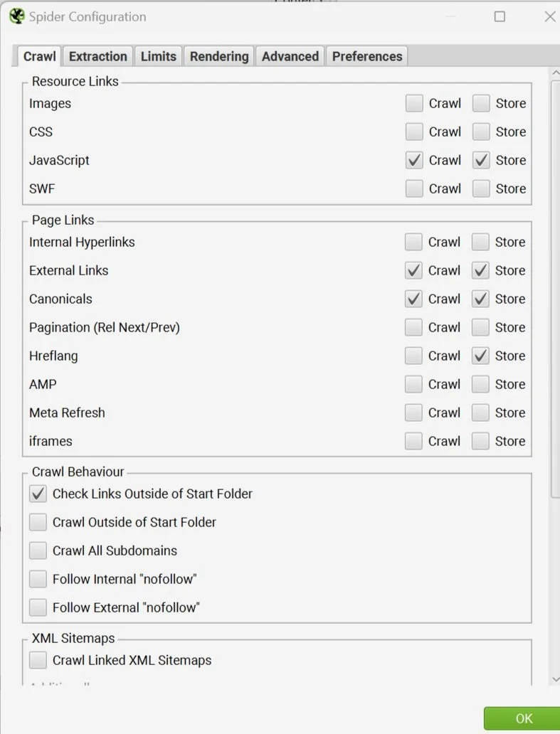
Task: Uncheck Store for JavaScript
Action: [481, 160]
